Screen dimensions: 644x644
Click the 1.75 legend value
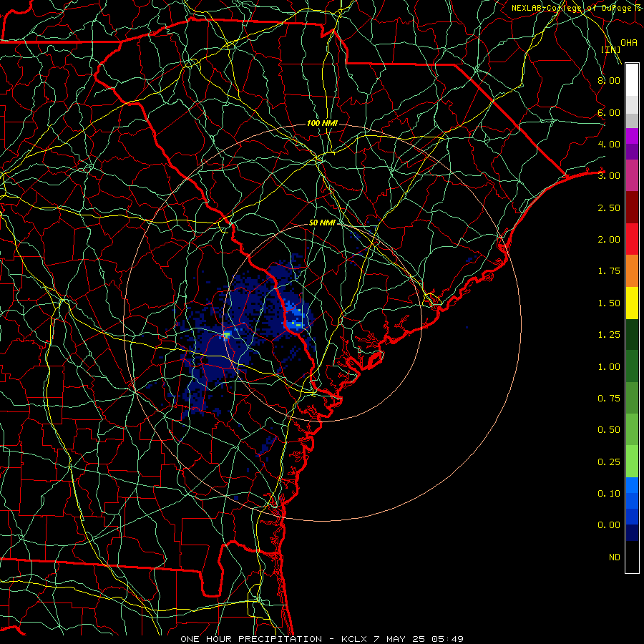tap(609, 271)
